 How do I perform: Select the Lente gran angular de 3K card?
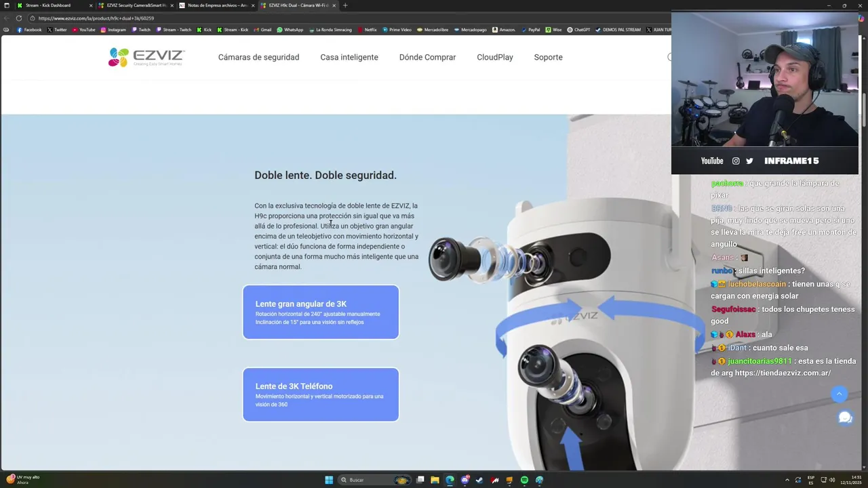point(321,312)
